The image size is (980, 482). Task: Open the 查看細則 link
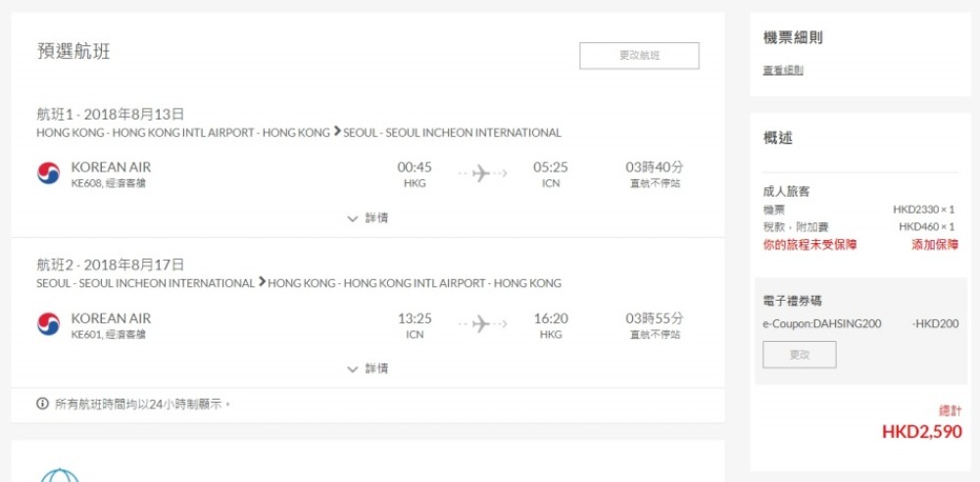point(782,71)
